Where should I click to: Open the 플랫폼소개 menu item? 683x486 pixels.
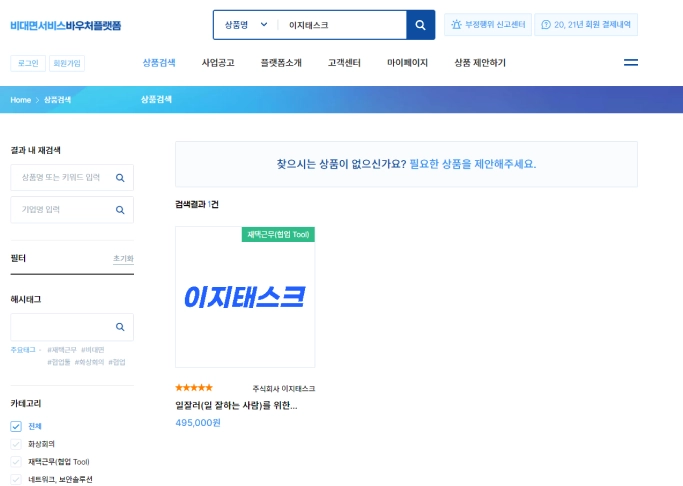281,63
